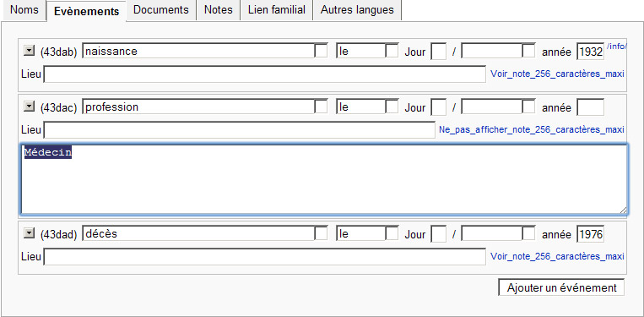Click Ne_pas_afficher_note link for profession
The image size is (644, 317).
tap(532, 130)
